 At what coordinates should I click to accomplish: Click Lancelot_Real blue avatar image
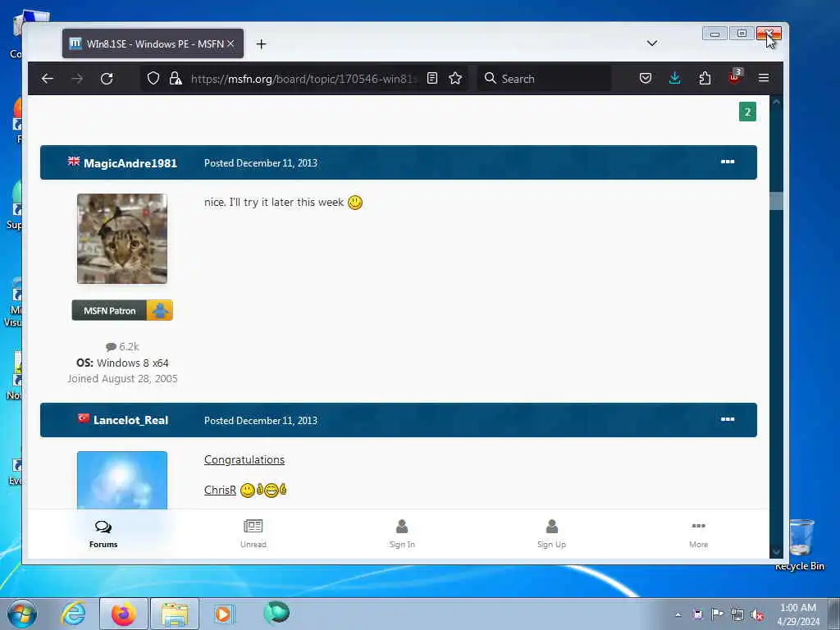tap(122, 480)
